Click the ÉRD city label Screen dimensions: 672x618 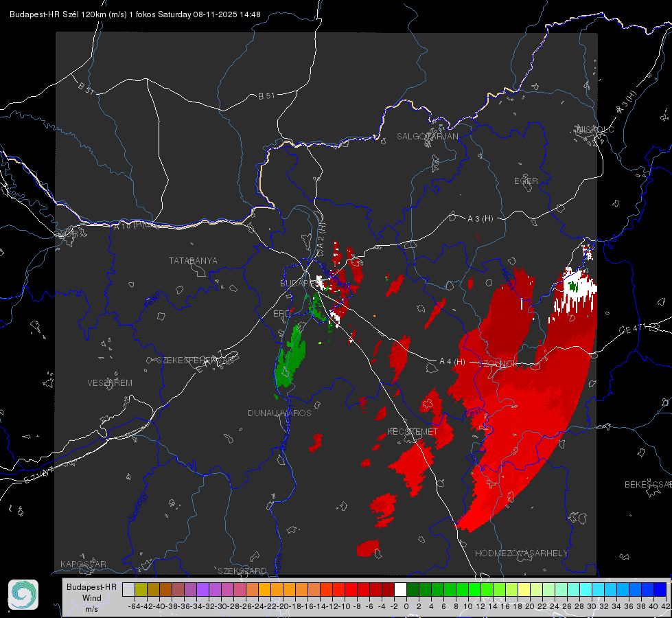(x=281, y=314)
